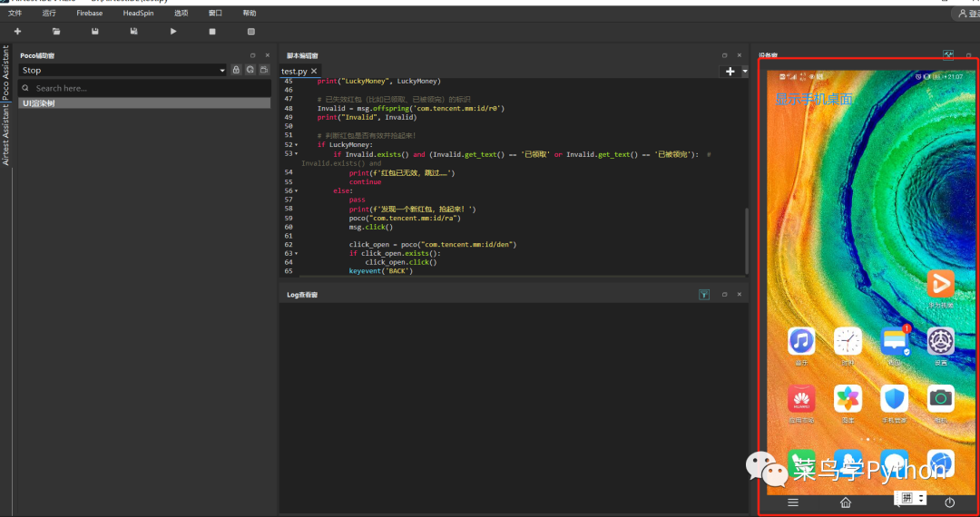Save the current script

[95, 31]
